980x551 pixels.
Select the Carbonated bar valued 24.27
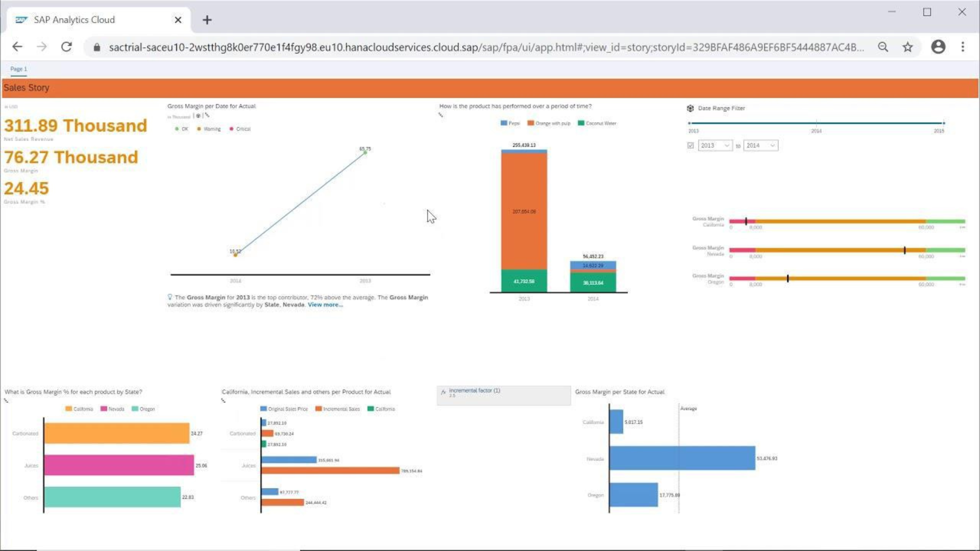[117, 433]
